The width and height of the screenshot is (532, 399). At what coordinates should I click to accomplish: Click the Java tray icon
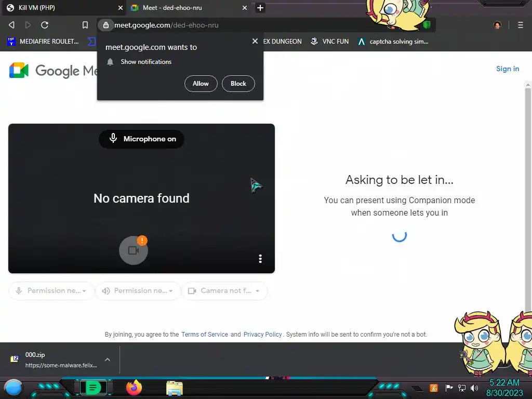[434, 388]
